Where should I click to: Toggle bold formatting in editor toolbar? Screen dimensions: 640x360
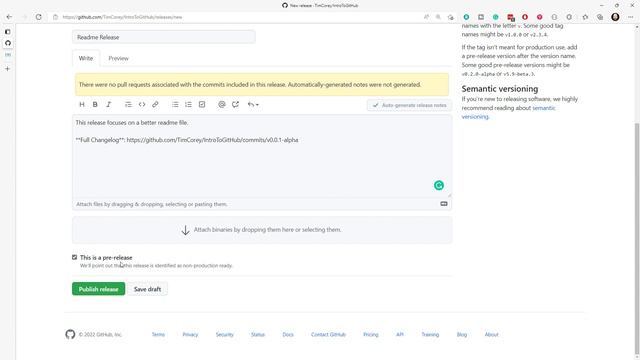point(95,104)
